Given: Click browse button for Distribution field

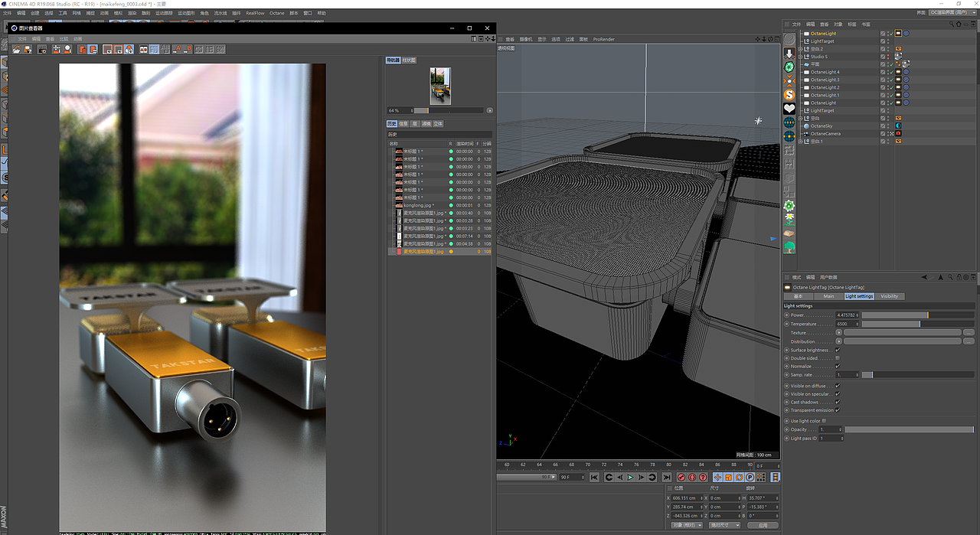Looking at the screenshot, I should 969,341.
